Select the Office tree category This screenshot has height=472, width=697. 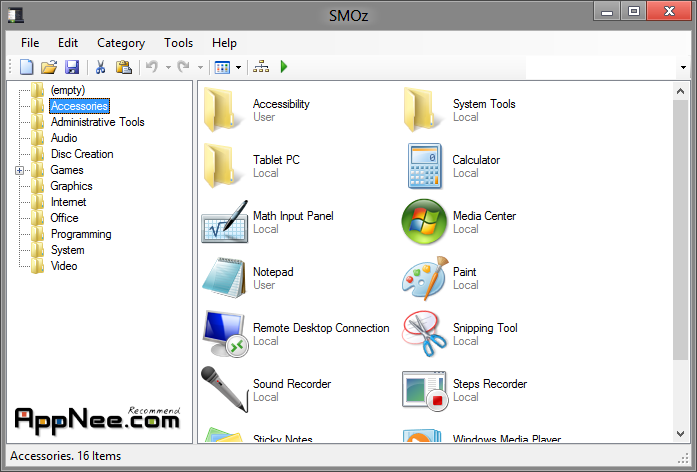coord(64,218)
